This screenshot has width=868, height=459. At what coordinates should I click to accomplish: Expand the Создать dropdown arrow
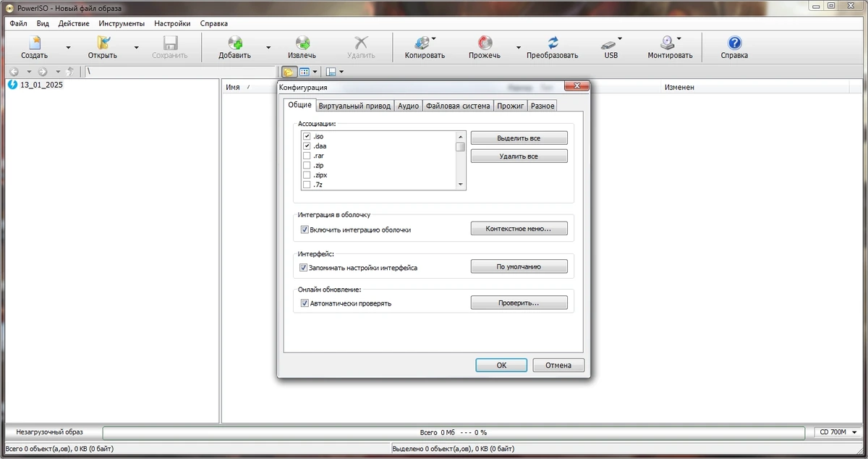click(69, 48)
